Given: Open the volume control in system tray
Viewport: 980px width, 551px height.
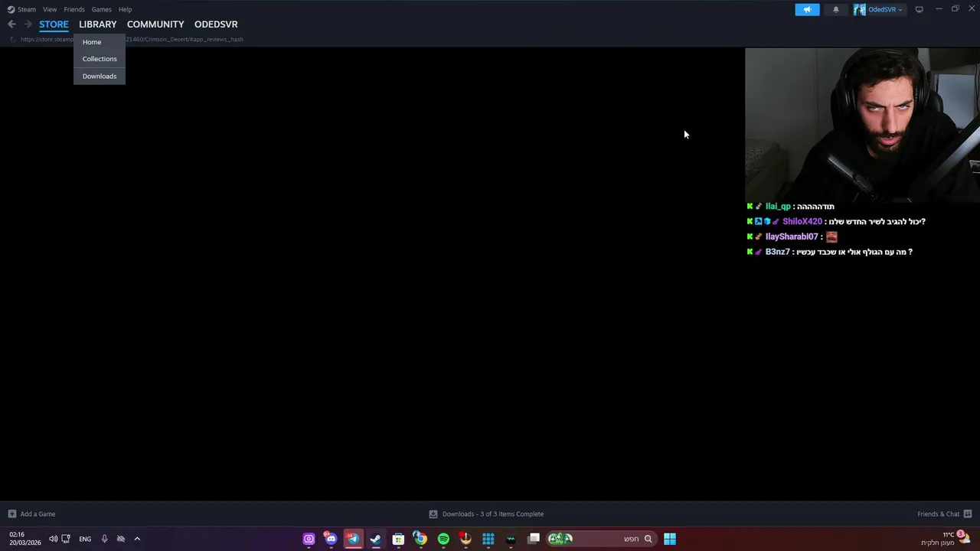Looking at the screenshot, I should tap(53, 539).
